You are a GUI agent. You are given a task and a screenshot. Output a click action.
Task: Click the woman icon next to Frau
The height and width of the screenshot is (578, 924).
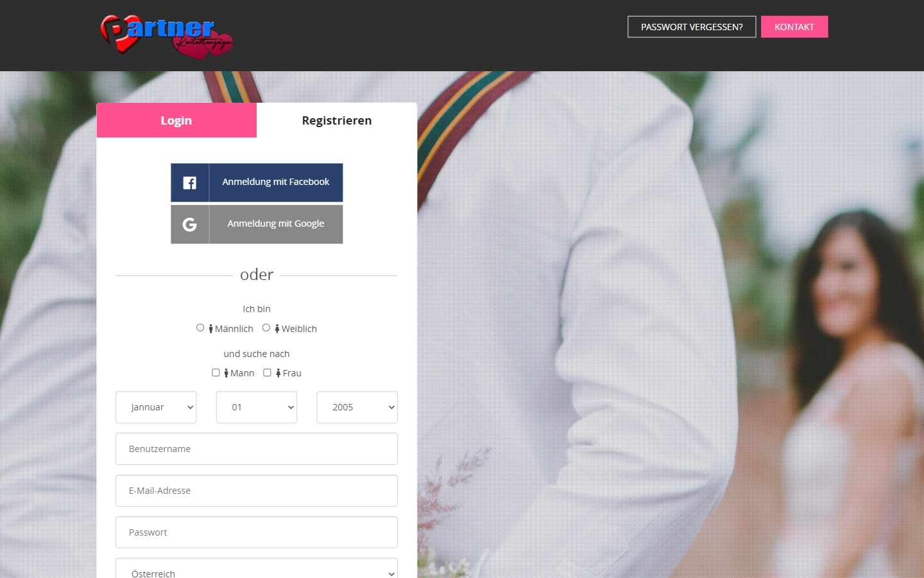pyautogui.click(x=278, y=372)
